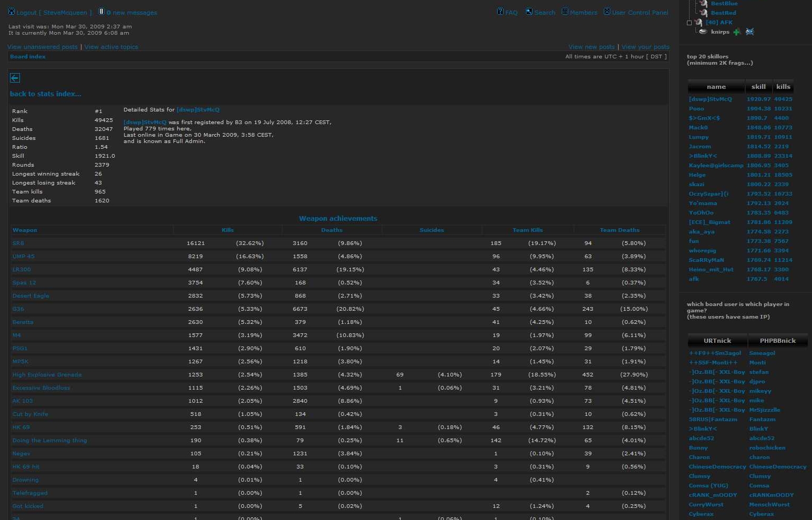
Task: Click the Kills column header
Action: point(228,230)
